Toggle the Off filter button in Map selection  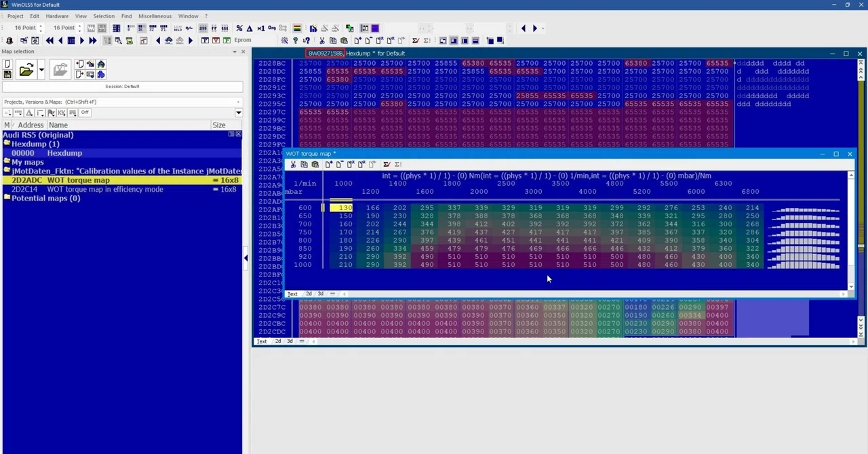[x=85, y=112]
